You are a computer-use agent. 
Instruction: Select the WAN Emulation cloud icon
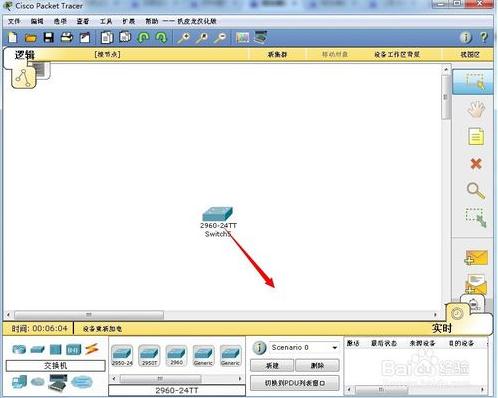[x=38, y=382]
